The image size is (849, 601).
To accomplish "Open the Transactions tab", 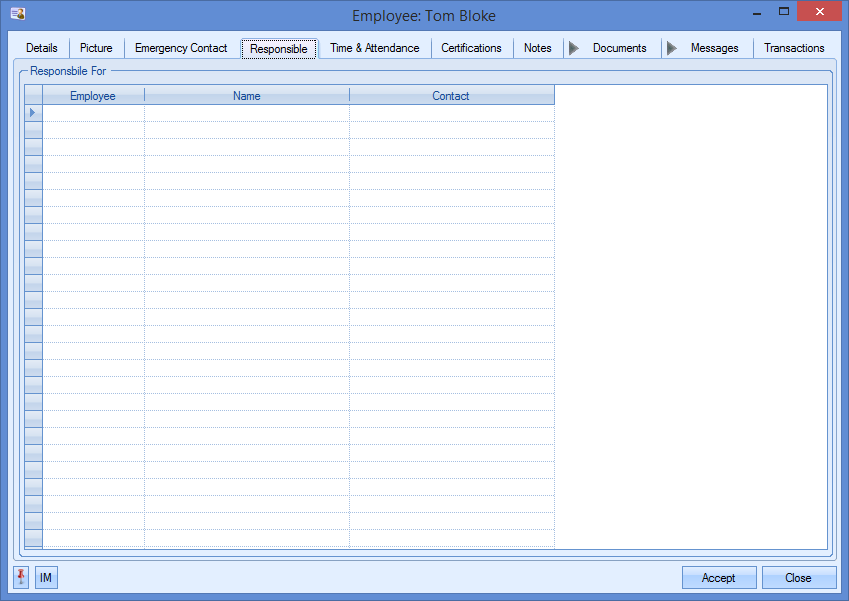I will click(x=794, y=48).
